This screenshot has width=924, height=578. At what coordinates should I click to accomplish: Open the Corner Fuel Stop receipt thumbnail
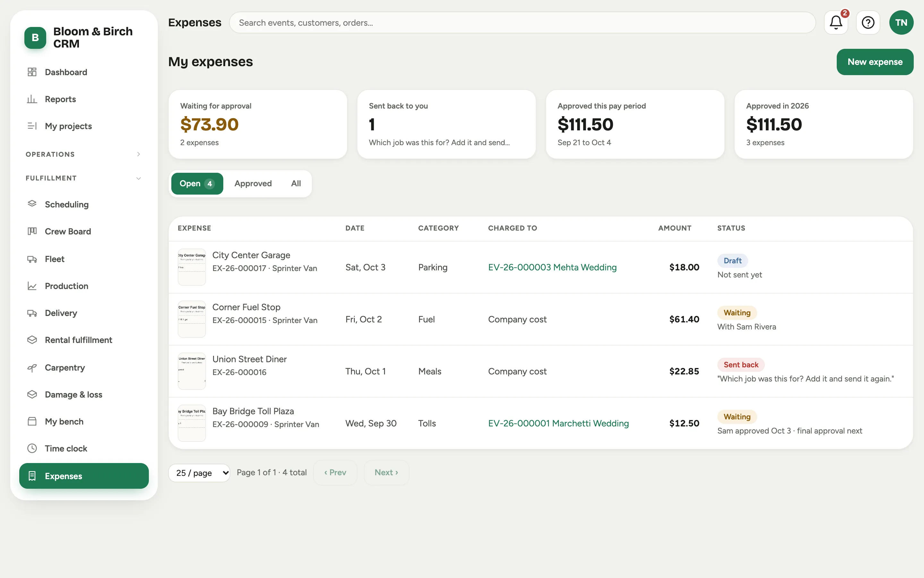point(192,319)
